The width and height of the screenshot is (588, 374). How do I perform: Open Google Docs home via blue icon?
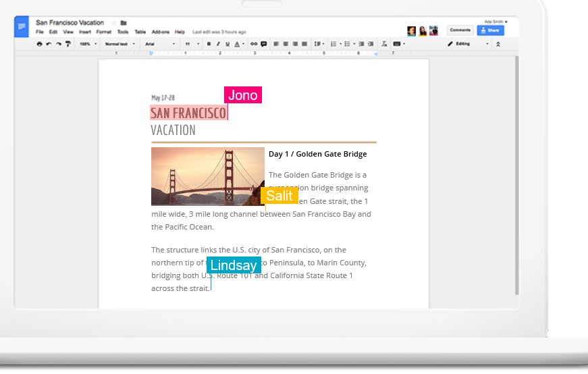click(x=22, y=27)
